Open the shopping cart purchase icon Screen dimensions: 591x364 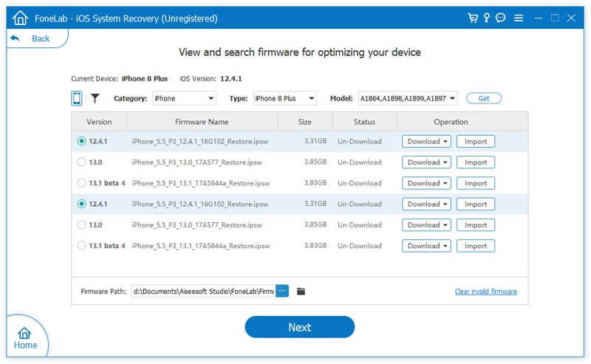[x=472, y=18]
